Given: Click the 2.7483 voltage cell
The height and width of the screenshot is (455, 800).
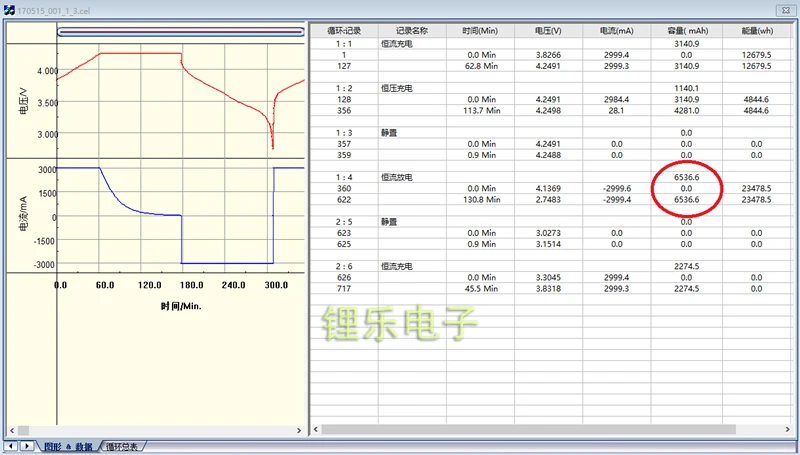Looking at the screenshot, I should click(548, 200).
